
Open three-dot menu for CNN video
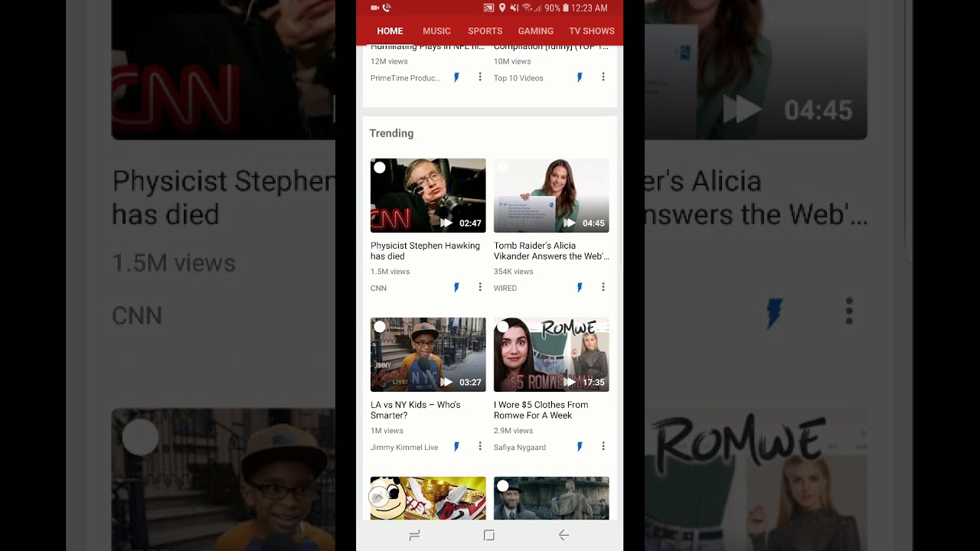480,287
